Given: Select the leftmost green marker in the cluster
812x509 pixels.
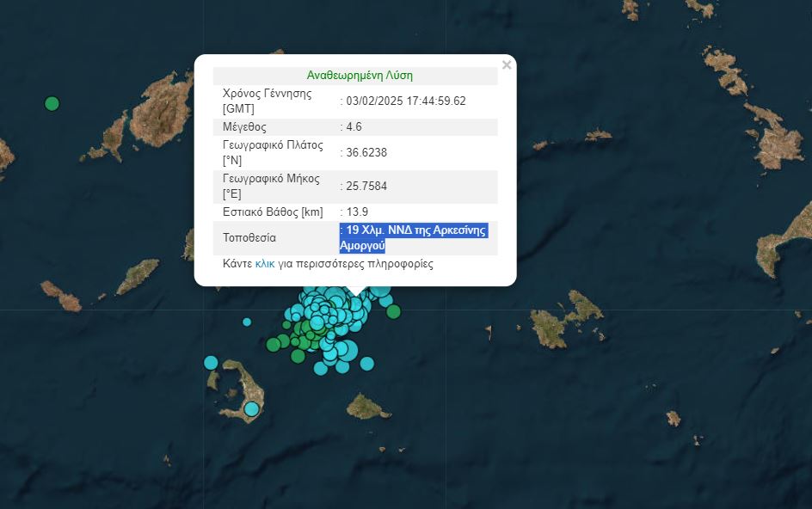Looking at the screenshot, I should [x=274, y=345].
